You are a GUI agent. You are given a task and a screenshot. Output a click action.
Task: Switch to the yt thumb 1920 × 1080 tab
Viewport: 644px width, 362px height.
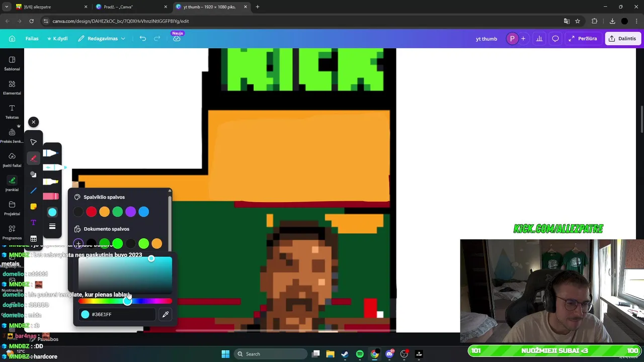pos(211,7)
